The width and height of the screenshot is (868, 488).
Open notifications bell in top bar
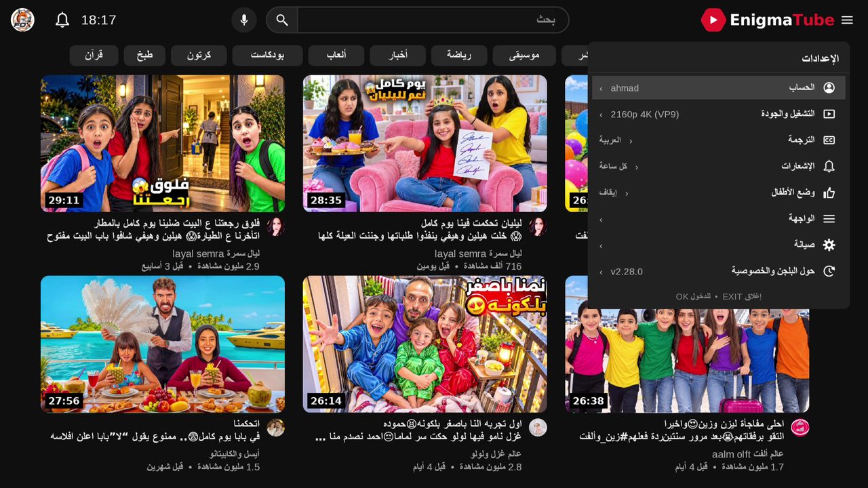click(62, 20)
